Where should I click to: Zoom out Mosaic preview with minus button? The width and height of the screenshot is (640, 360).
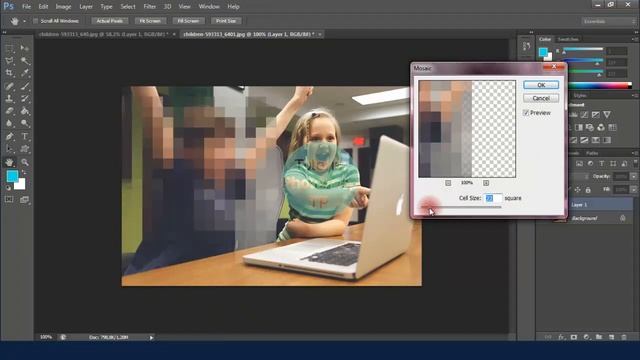click(x=448, y=183)
